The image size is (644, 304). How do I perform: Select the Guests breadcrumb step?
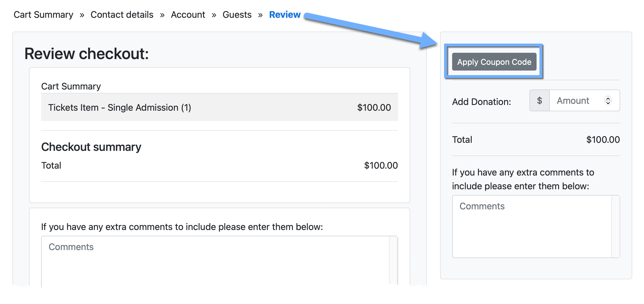point(237,15)
